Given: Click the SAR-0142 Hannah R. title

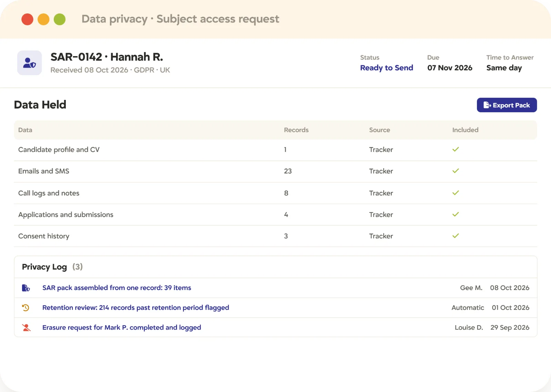Looking at the screenshot, I should (x=107, y=57).
